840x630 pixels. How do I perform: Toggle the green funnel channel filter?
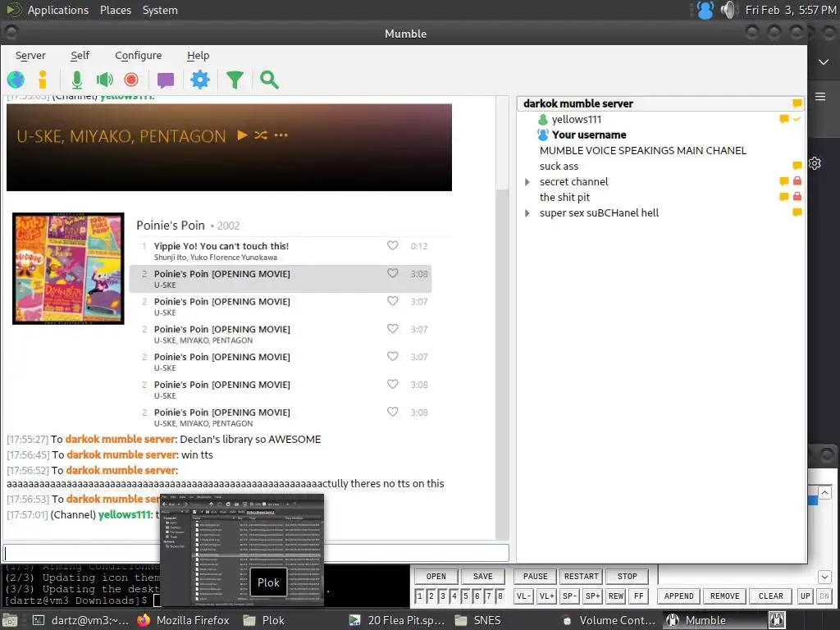[x=235, y=80]
